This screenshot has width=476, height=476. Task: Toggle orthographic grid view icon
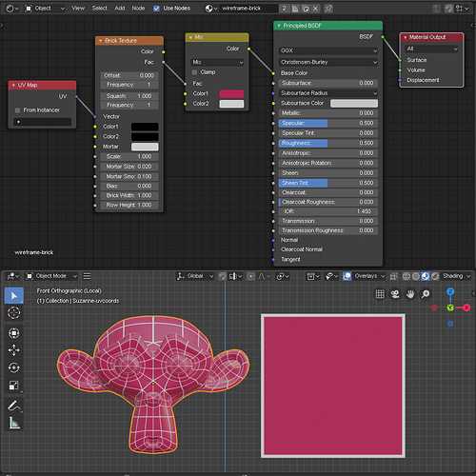point(380,294)
